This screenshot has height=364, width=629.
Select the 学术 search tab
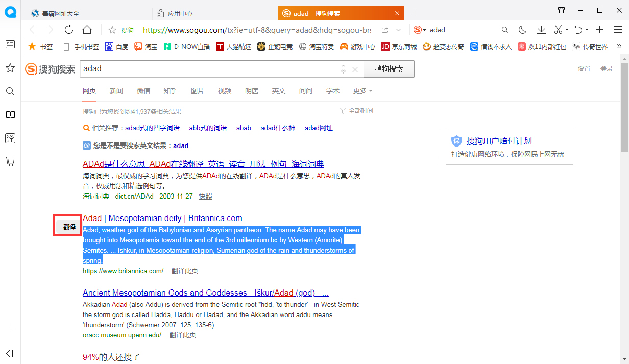tap(333, 91)
